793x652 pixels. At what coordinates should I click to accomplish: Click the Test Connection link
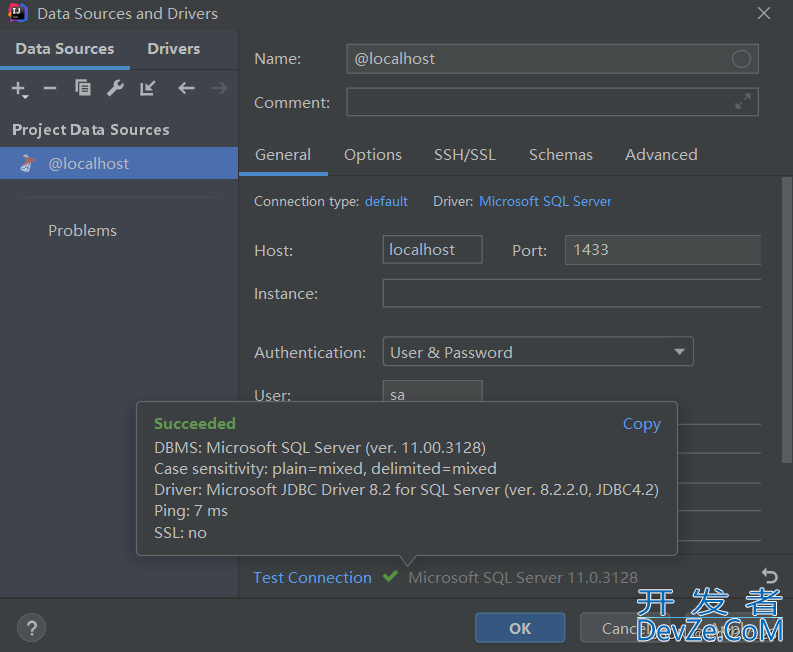312,577
